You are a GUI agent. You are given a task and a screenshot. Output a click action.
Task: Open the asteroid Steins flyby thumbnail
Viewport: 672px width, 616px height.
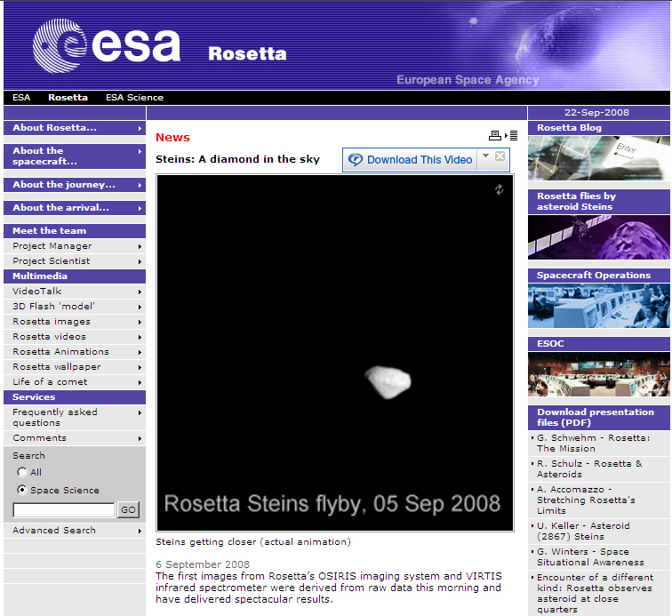(x=598, y=236)
